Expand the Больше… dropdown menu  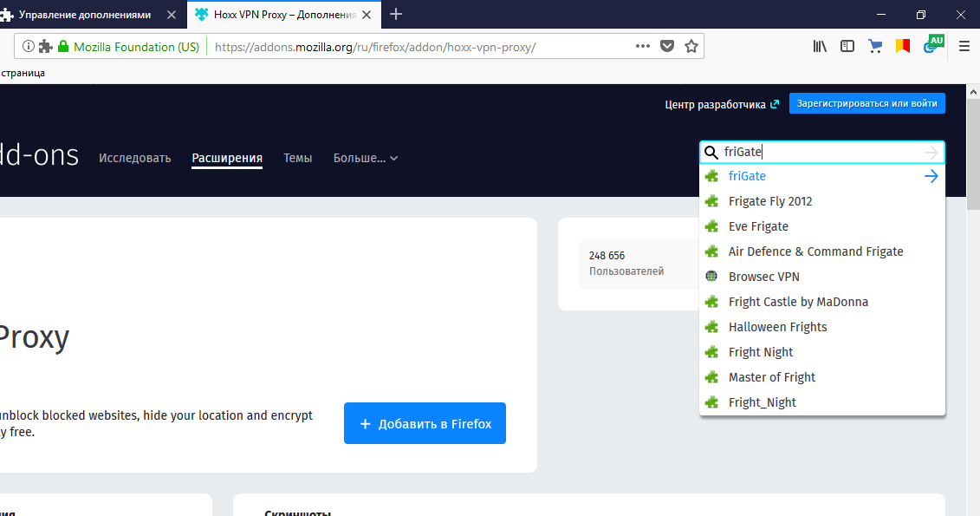pos(366,158)
